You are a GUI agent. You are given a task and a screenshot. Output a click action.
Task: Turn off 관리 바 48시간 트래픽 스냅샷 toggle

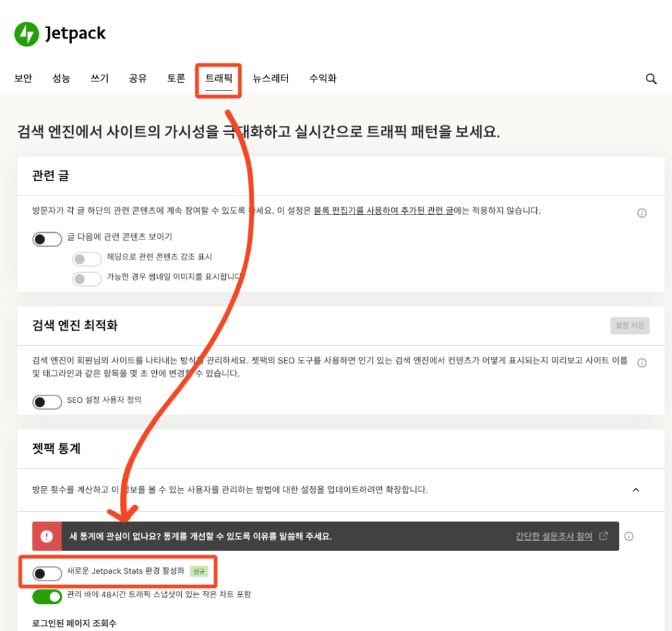[x=47, y=597]
